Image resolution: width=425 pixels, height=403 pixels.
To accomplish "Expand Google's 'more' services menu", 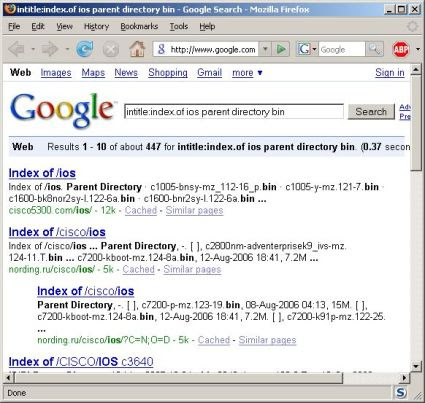I will click(247, 73).
